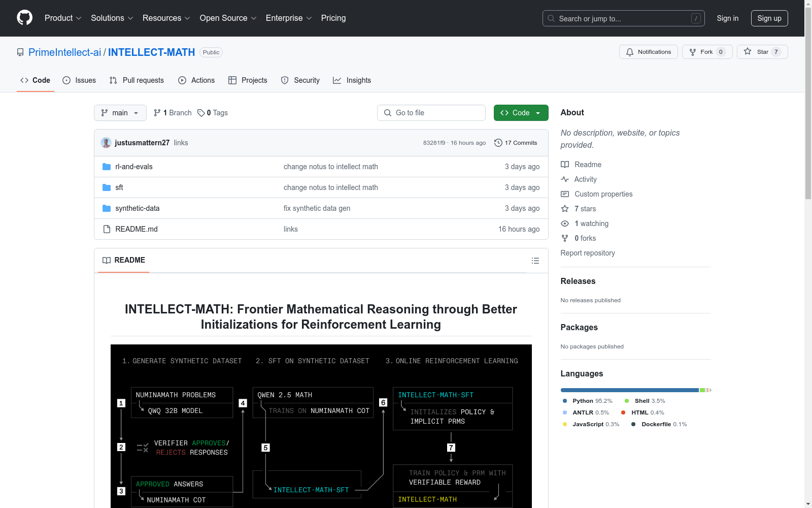The height and width of the screenshot is (508, 812).
Task: Switch to the Issues tab
Action: [79, 80]
